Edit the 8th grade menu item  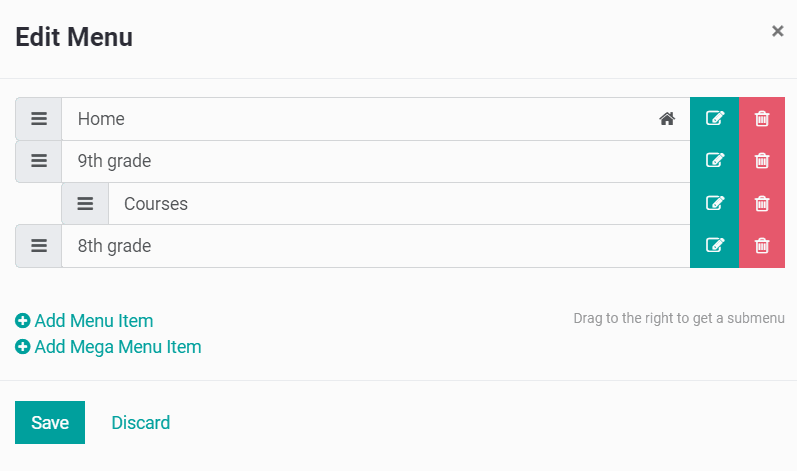tap(714, 246)
